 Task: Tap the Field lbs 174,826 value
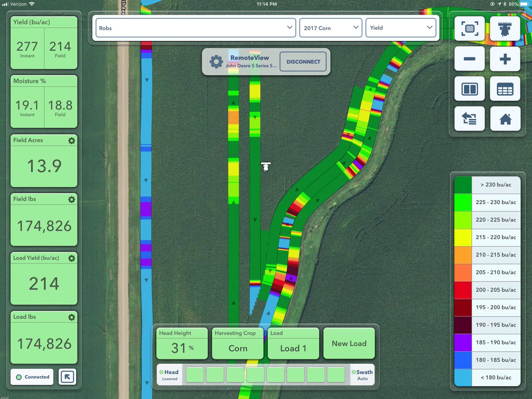44,226
